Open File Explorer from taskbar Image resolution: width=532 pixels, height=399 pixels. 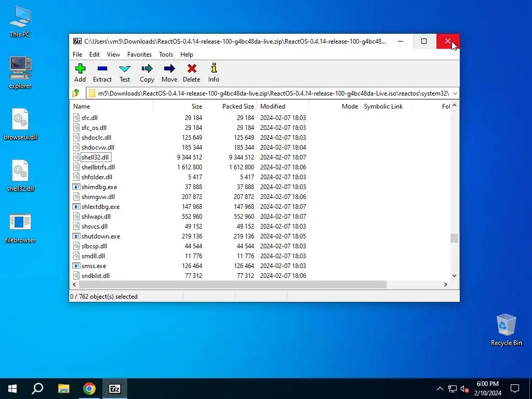[63, 389]
